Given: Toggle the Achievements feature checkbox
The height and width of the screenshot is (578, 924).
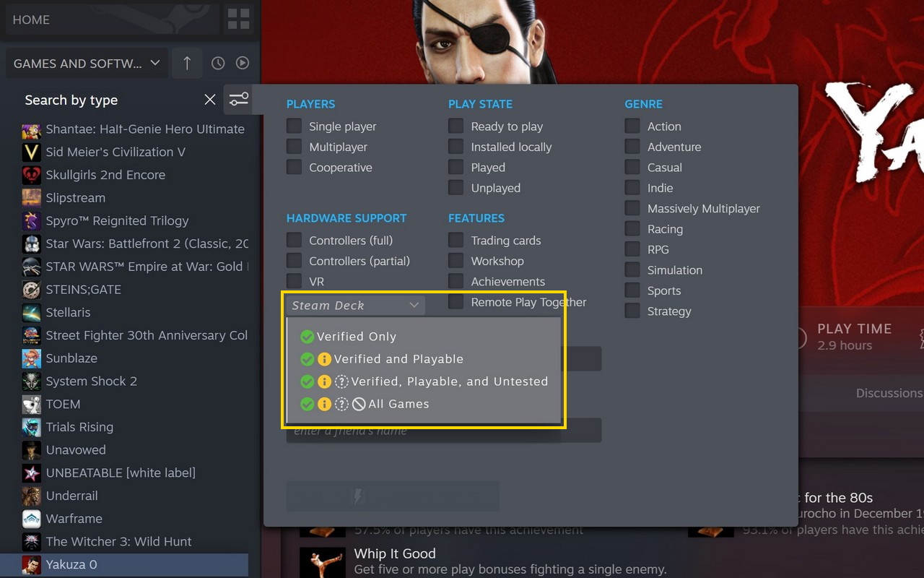Looking at the screenshot, I should 456,281.
